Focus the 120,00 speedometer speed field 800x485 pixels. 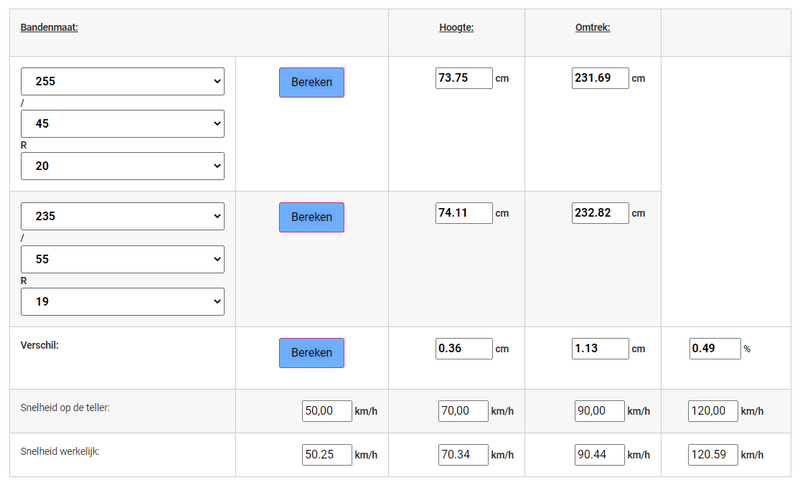(714, 411)
